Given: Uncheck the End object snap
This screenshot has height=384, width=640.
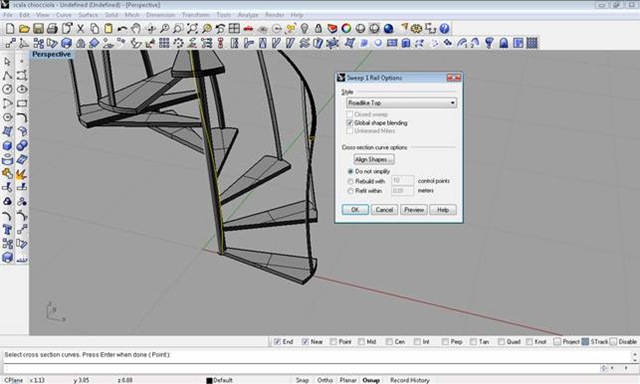Looking at the screenshot, I should click(277, 342).
